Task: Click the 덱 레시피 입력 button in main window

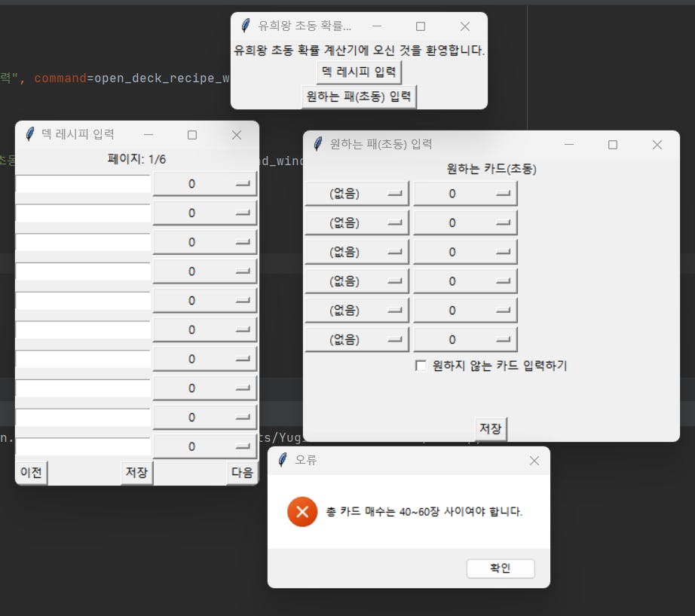Action: [359, 72]
